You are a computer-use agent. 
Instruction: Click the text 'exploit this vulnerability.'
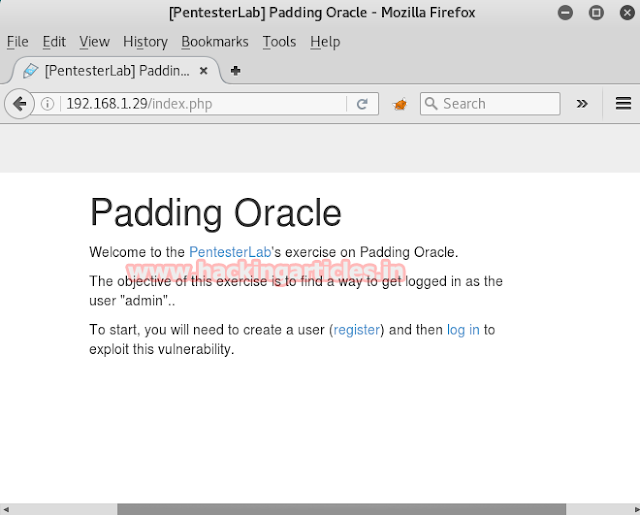tap(162, 349)
